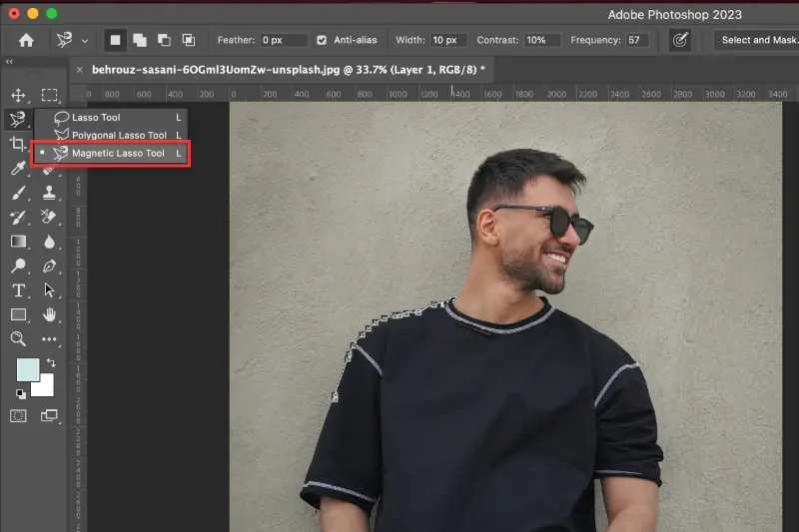The width and height of the screenshot is (799, 532).
Task: Select the Move tool
Action: click(x=18, y=95)
